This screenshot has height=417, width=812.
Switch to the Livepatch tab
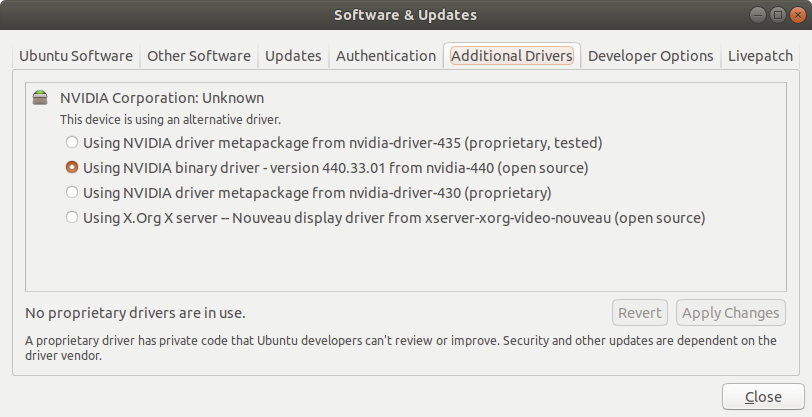coord(760,56)
